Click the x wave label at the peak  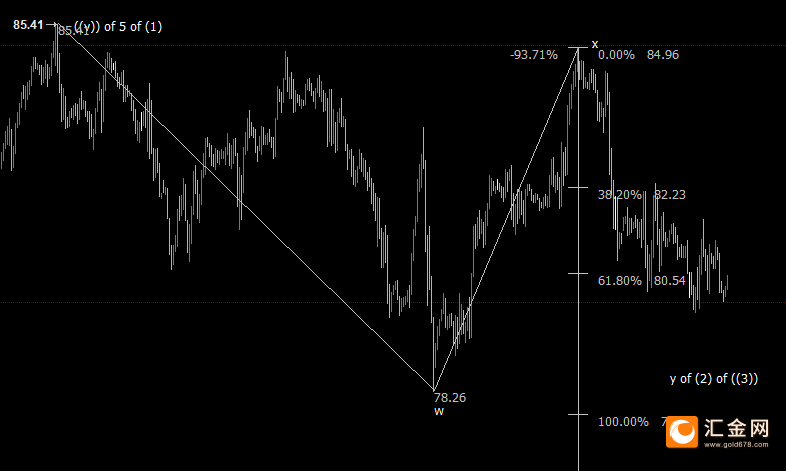point(595,45)
